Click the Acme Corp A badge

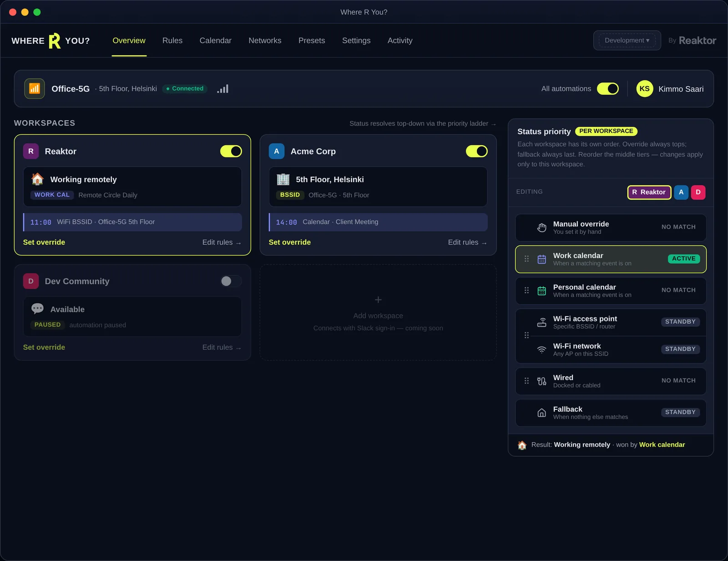coord(277,151)
